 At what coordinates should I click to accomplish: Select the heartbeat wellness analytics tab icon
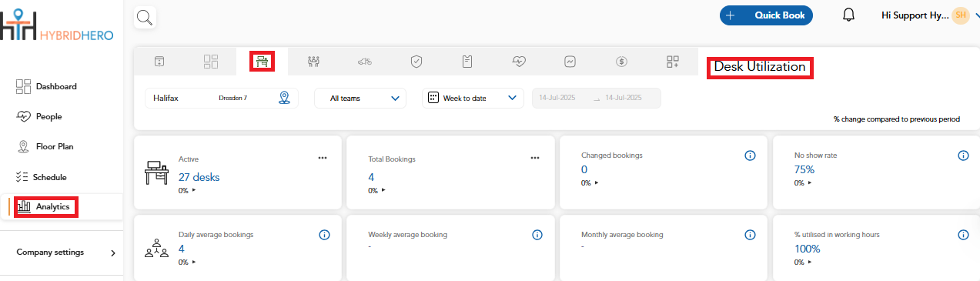click(x=519, y=62)
